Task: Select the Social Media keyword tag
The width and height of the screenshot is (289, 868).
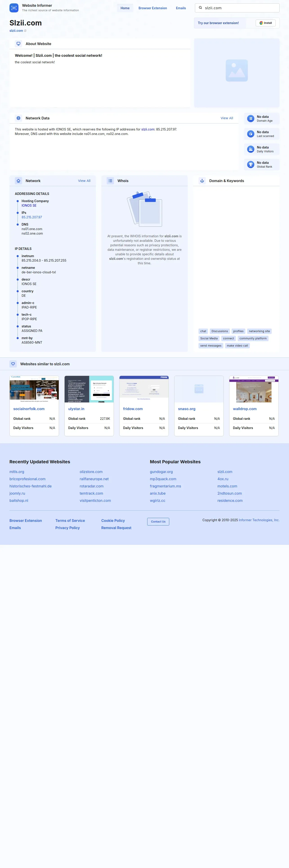Action: (209, 339)
